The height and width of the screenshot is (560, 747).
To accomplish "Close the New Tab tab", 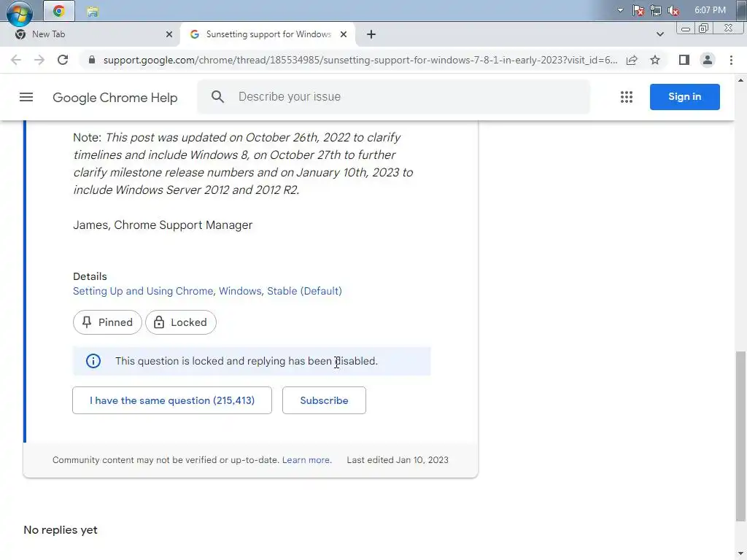I will click(169, 34).
